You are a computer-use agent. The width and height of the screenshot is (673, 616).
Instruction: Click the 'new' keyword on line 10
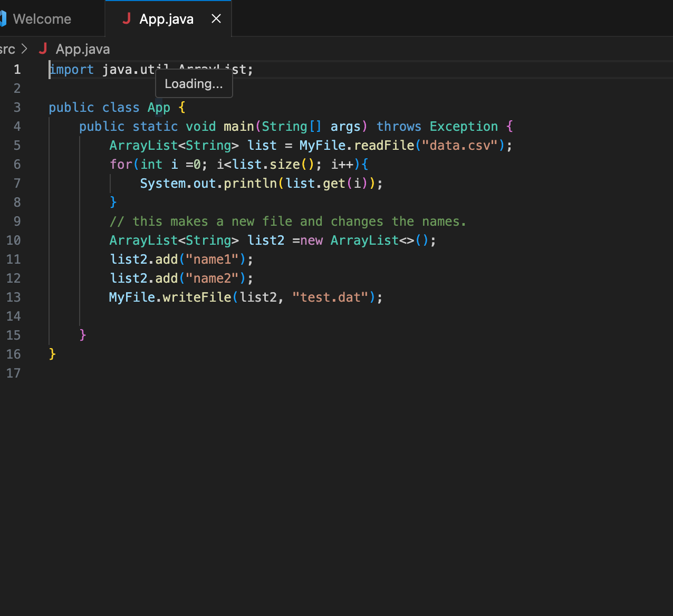pyautogui.click(x=312, y=240)
